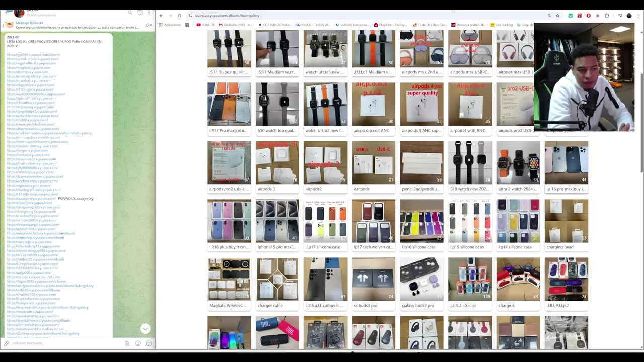Open the S10 watch new 2024 album
The width and height of the screenshot is (644, 362).
pos(470,162)
